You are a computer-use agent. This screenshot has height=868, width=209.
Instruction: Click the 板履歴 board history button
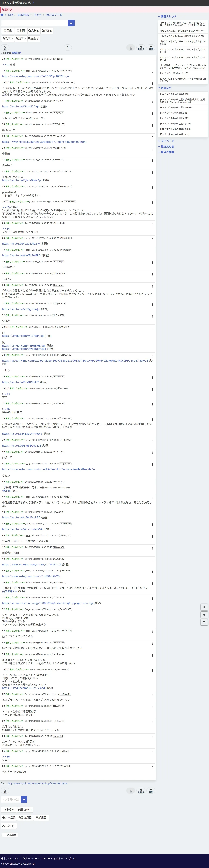(x=41, y=817)
